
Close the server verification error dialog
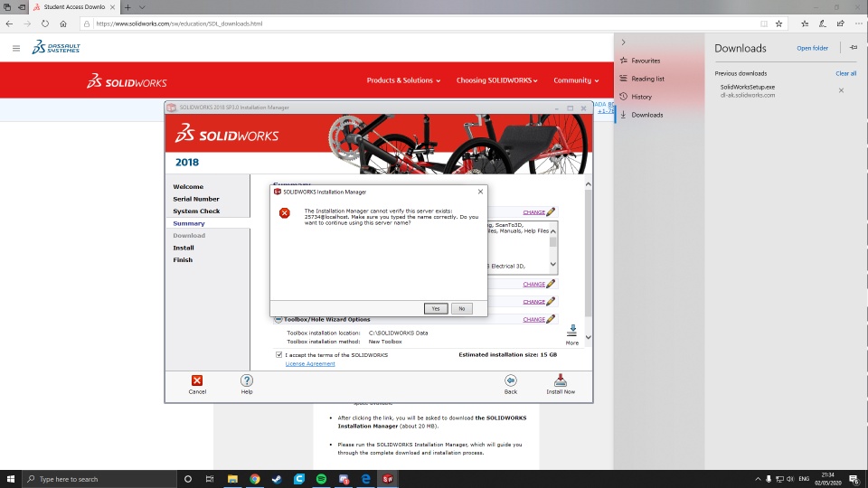tap(480, 192)
